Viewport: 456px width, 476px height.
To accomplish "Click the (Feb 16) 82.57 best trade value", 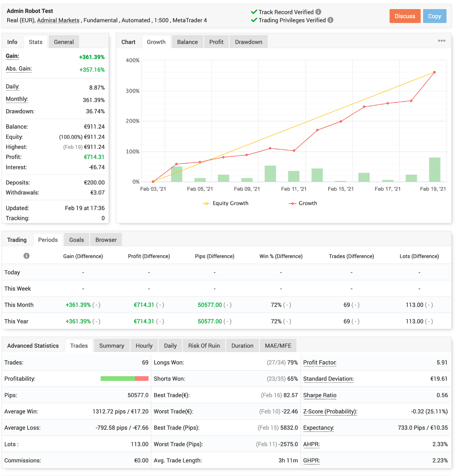I will 279,395.
